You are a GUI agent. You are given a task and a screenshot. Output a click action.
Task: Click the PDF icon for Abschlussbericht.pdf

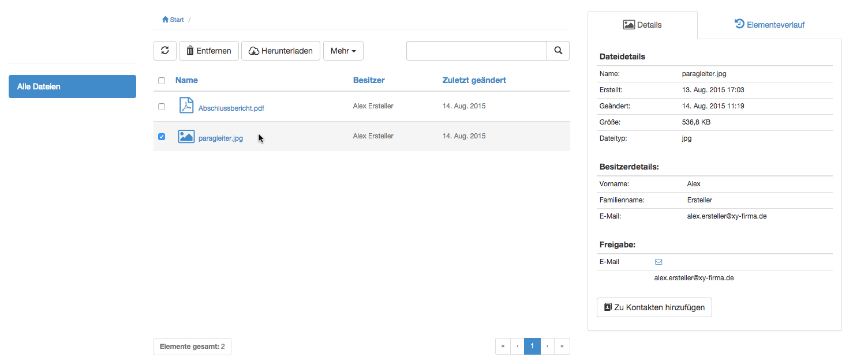(186, 107)
